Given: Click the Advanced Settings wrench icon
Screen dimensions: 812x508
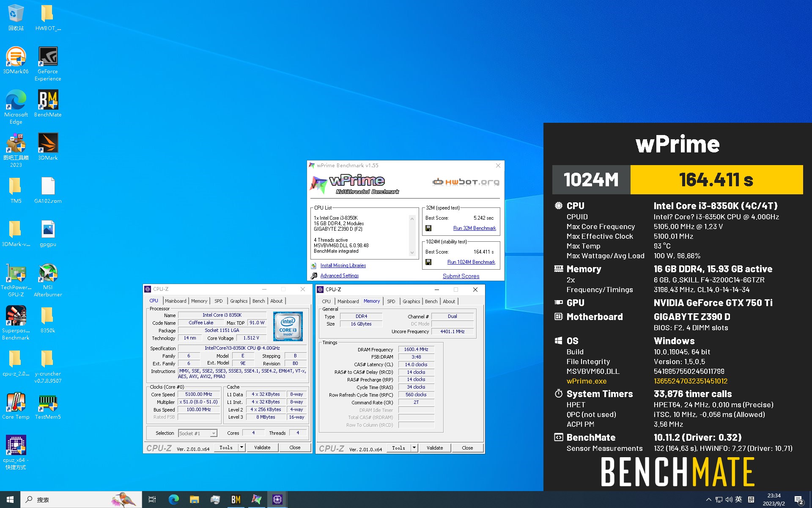Looking at the screenshot, I should pos(314,276).
